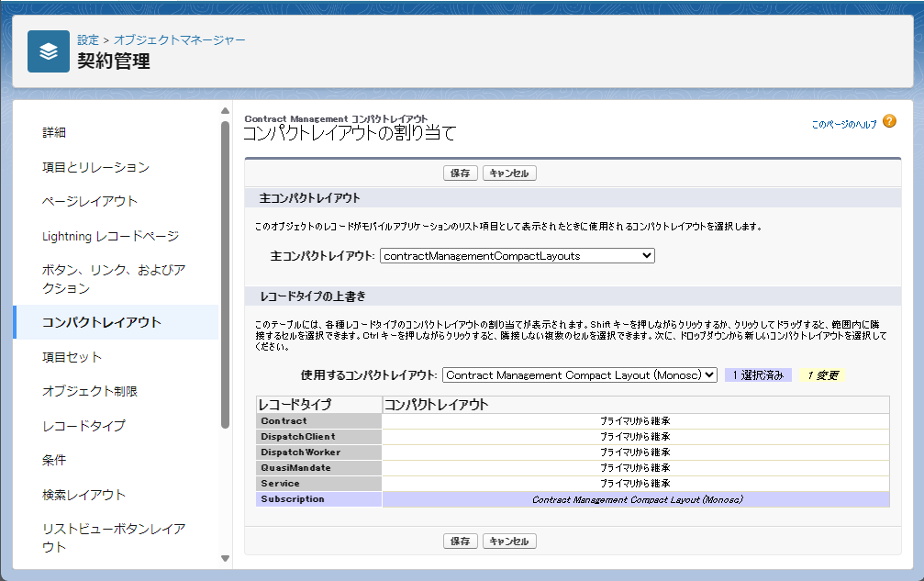Open レコードタイプ in the sidebar
The image size is (924, 581).
coord(83,426)
